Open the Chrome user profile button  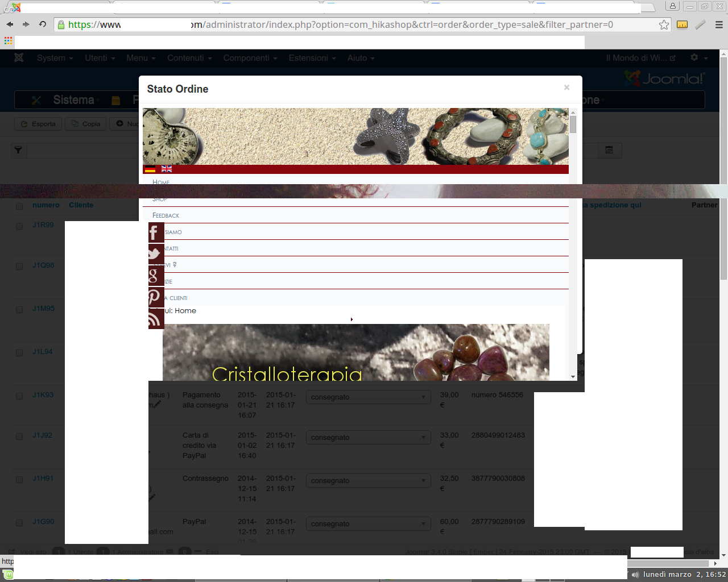(673, 6)
